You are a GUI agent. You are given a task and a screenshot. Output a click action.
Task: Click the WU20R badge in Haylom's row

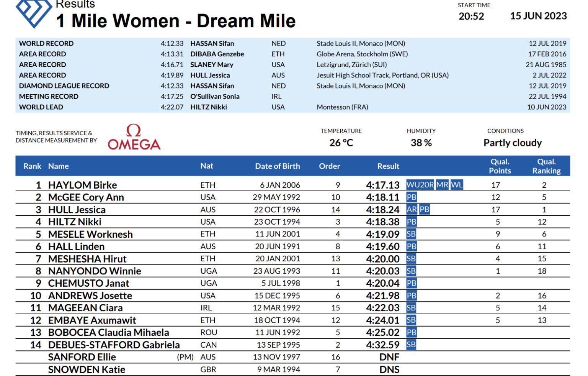[x=420, y=185]
